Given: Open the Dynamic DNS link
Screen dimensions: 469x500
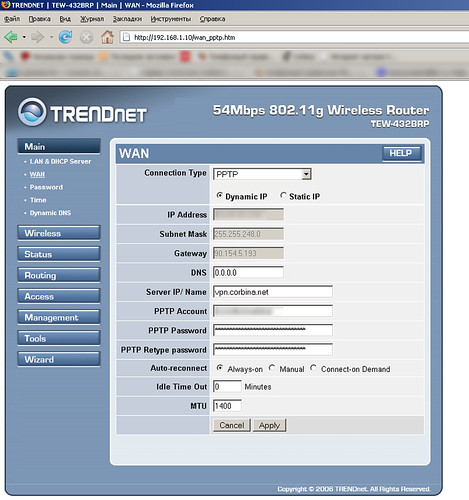Looking at the screenshot, I should [50, 213].
